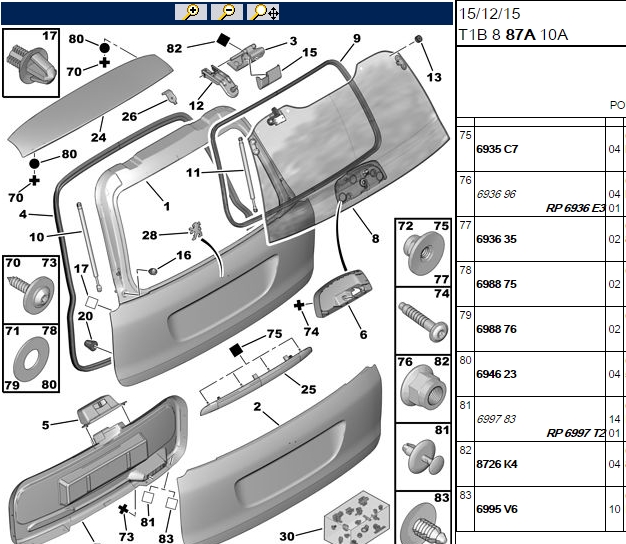Viewport: 626px width, 544px height.
Task: Click callout 3 for the latch
Action: coord(293,41)
